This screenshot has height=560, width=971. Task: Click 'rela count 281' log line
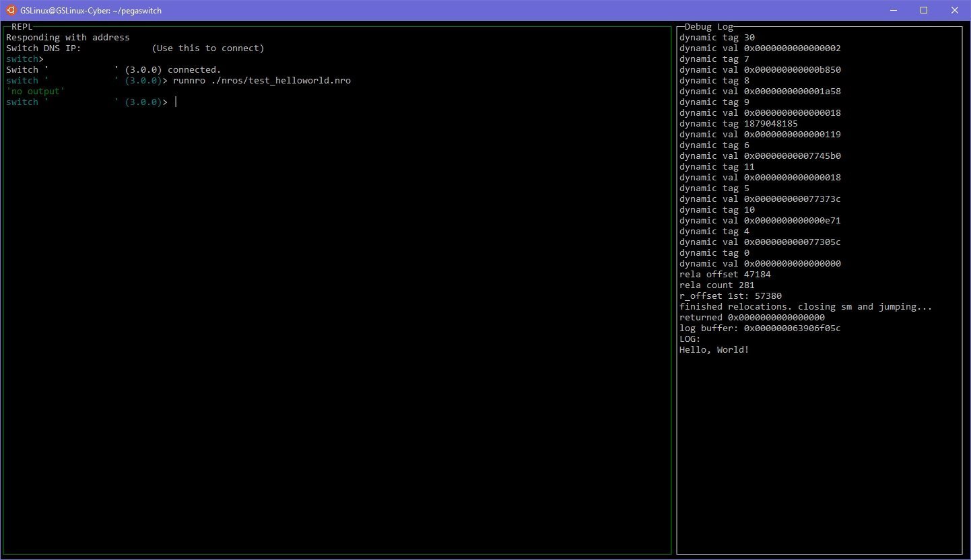coord(717,285)
